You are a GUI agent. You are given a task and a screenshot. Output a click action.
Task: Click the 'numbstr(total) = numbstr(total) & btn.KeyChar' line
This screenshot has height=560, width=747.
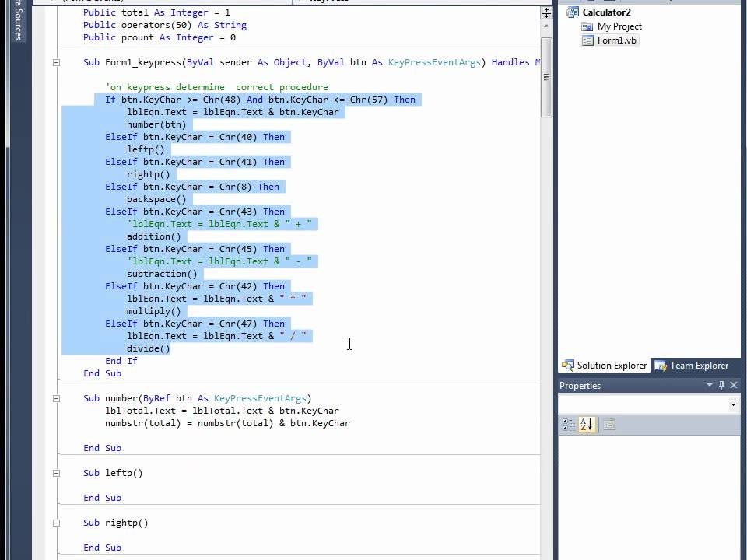[228, 423]
